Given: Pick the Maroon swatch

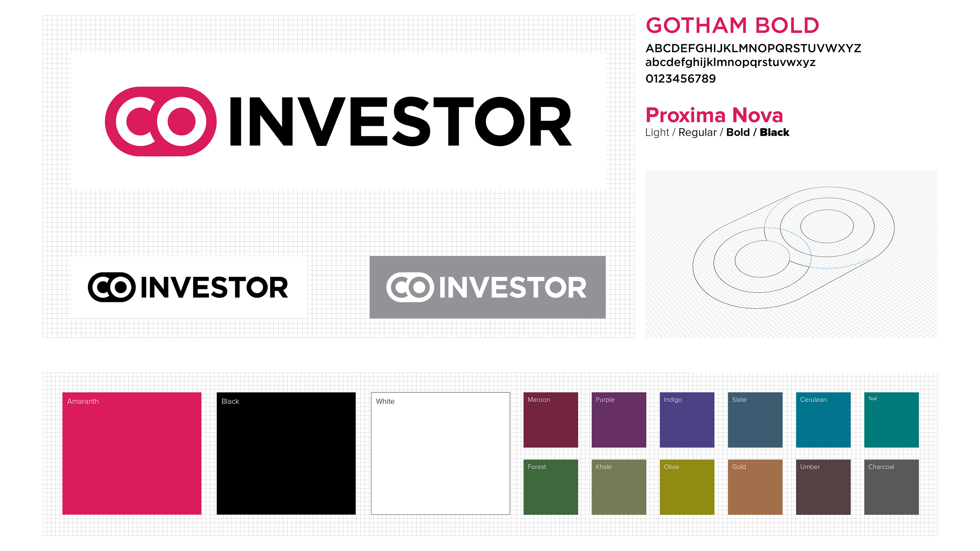Looking at the screenshot, I should click(x=550, y=420).
